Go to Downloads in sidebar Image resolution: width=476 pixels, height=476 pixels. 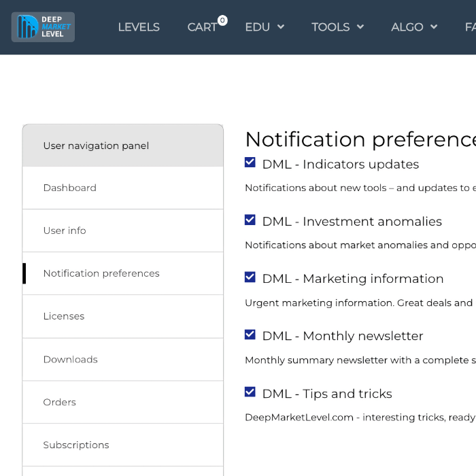coord(70,359)
